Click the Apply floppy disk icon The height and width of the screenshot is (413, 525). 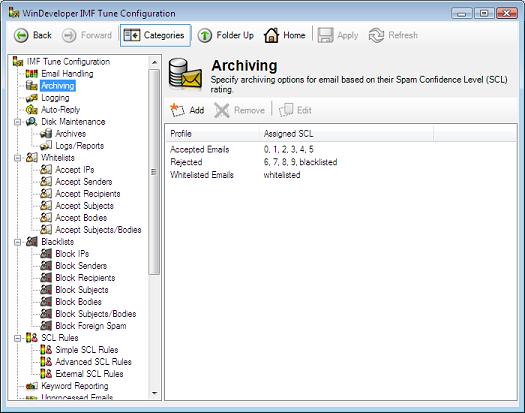325,35
